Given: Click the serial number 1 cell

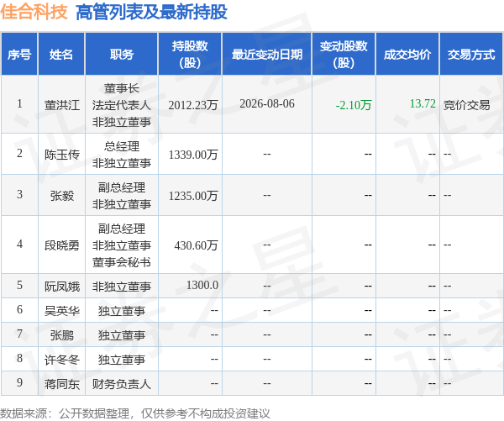Looking at the screenshot, I should [x=19, y=103].
